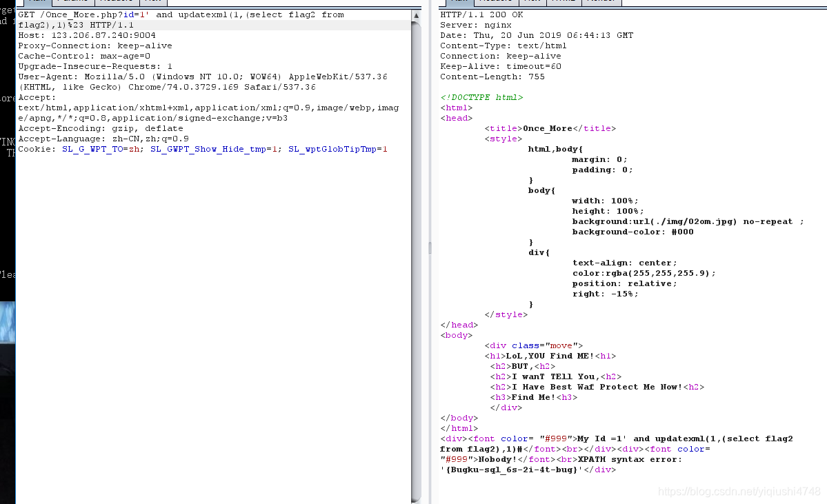
Task: Click the SL_wptGlobTipTmp cookie name
Action: click(x=332, y=149)
